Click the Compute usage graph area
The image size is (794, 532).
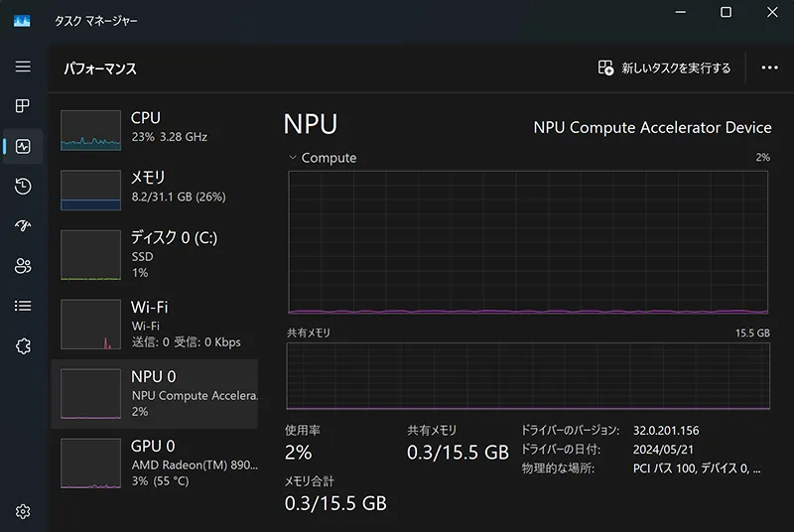click(x=528, y=242)
